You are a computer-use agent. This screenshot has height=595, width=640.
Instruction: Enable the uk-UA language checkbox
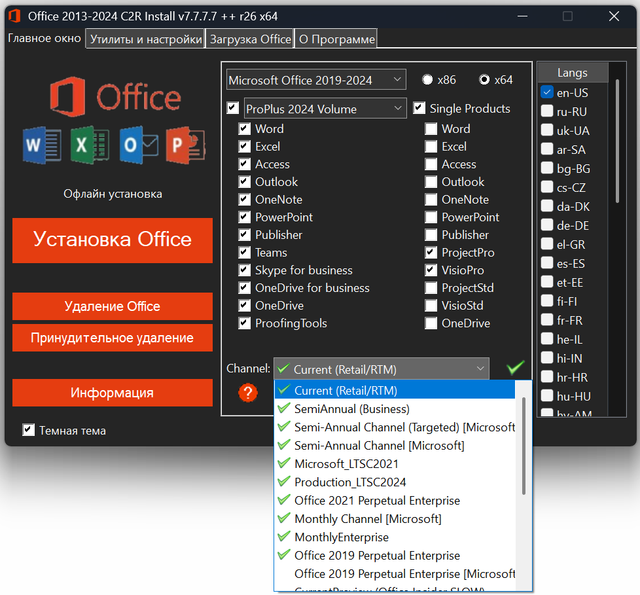[x=547, y=130]
